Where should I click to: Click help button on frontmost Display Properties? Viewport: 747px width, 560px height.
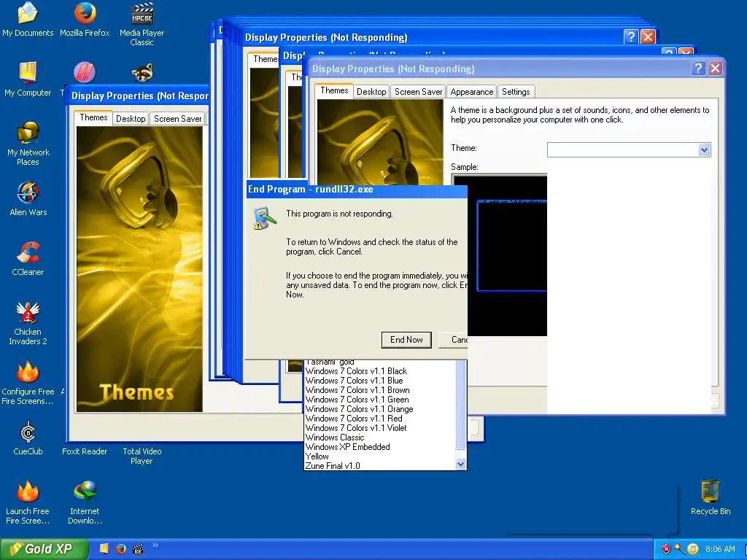pos(698,69)
